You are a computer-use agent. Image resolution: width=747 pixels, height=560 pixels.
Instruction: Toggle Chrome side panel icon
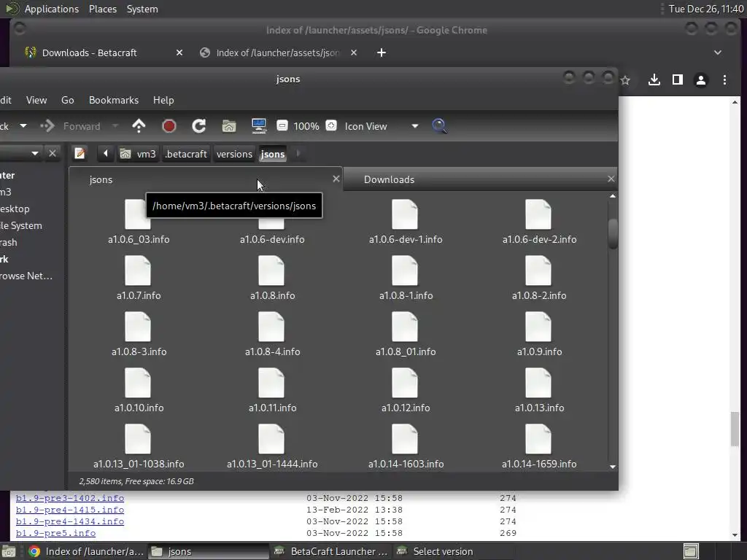[x=678, y=80]
